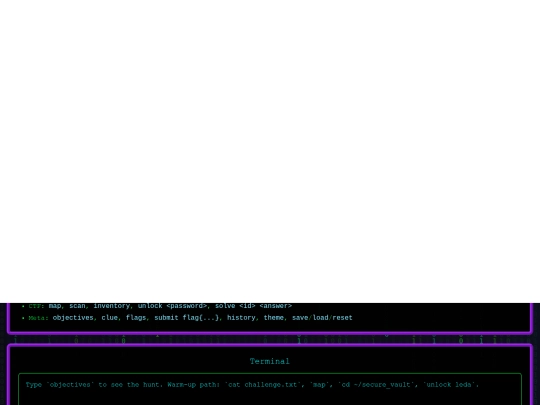Click 'objectives' in the Meta command list

click(73, 318)
